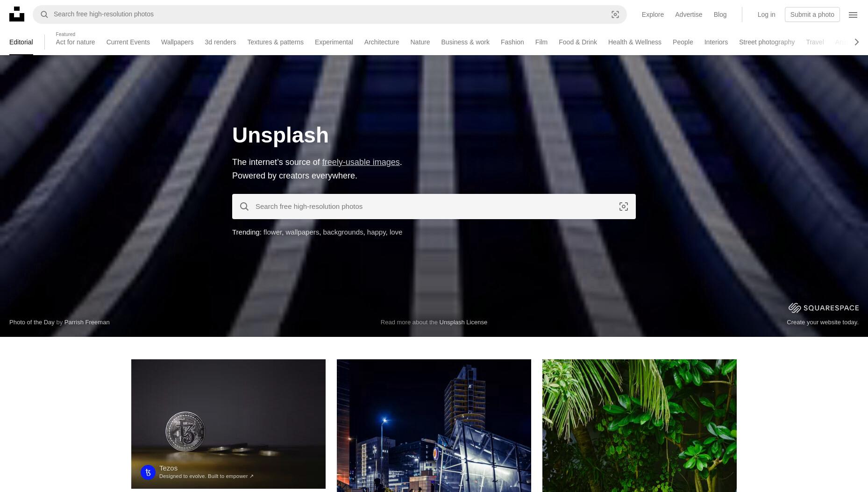This screenshot has width=868, height=492.
Task: Select Business & work topic
Action: point(465,42)
